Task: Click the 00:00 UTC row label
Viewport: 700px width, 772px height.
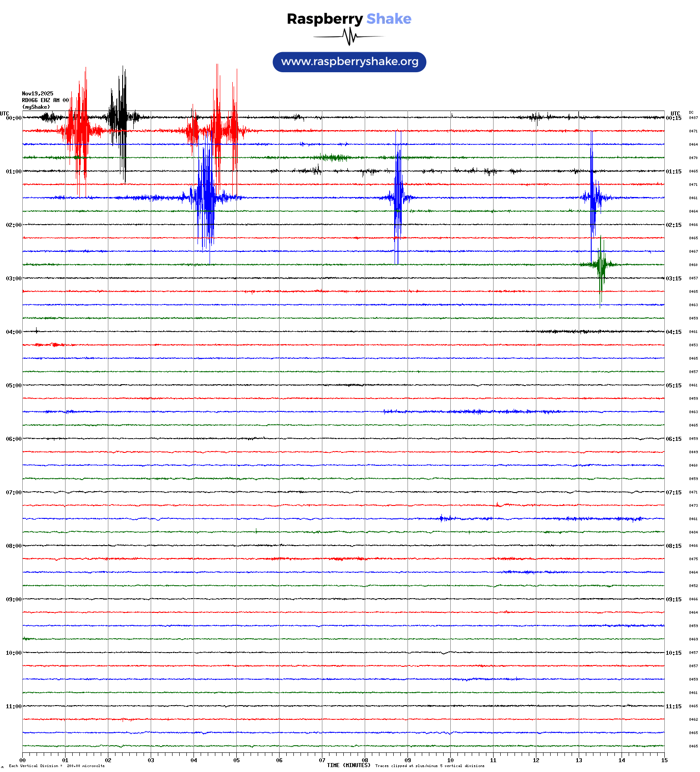Action: pos(13,118)
